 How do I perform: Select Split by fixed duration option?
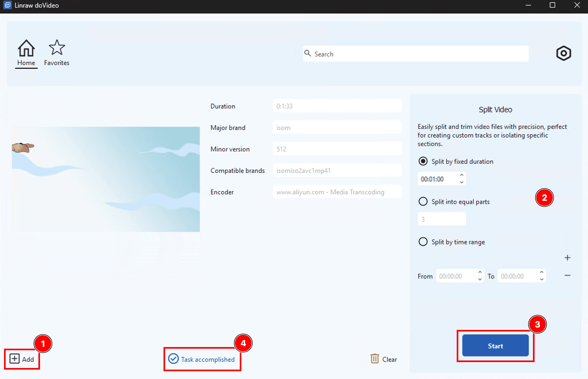(x=423, y=161)
